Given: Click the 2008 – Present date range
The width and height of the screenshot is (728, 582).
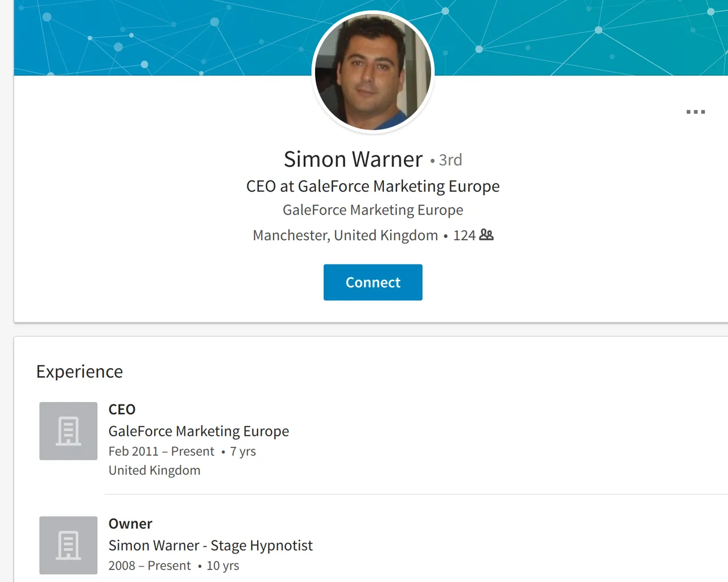Looking at the screenshot, I should tap(150, 566).
